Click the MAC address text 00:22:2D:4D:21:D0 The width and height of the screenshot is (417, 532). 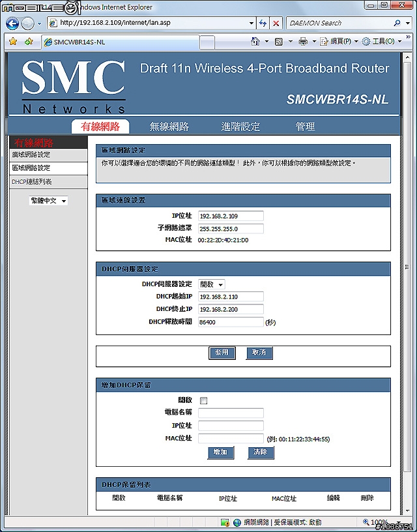tap(223, 240)
